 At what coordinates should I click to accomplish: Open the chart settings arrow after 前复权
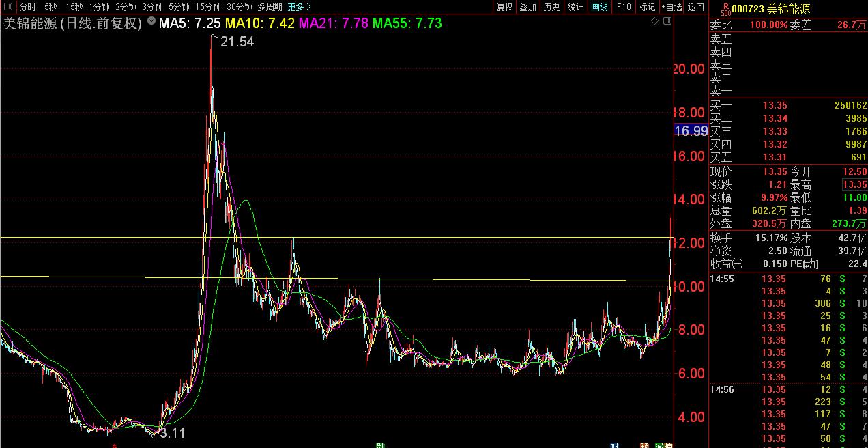(151, 23)
